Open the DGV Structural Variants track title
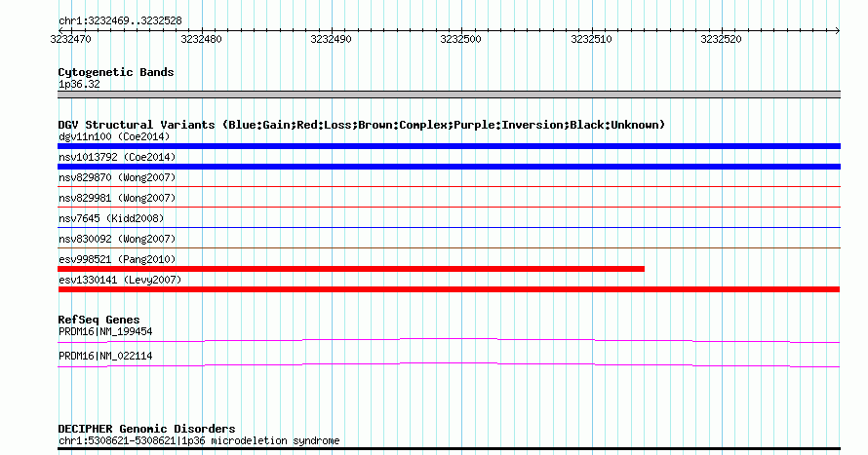Screen dimensions: 868x455 pos(362,125)
